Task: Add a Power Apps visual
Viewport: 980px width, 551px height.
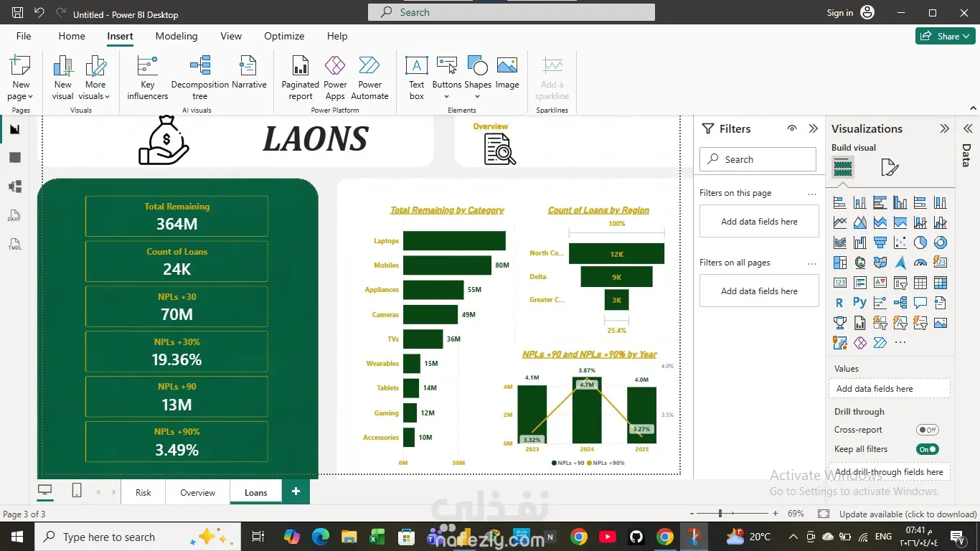Action: [x=335, y=77]
